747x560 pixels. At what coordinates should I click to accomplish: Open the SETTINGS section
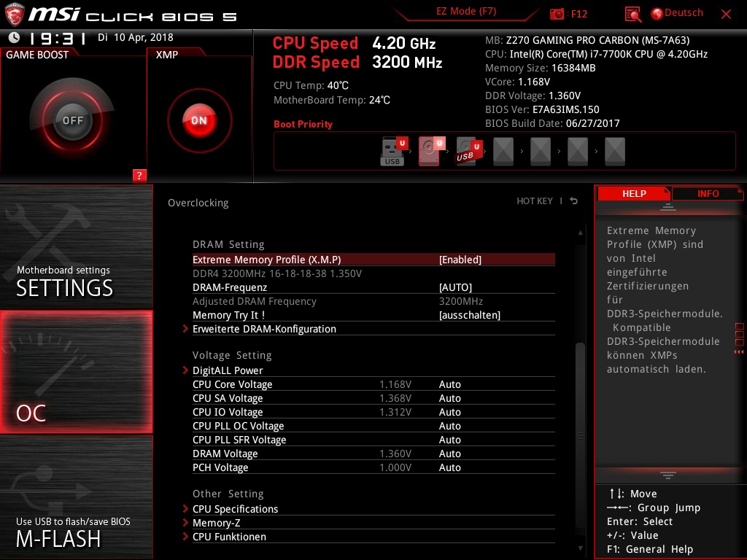76,246
